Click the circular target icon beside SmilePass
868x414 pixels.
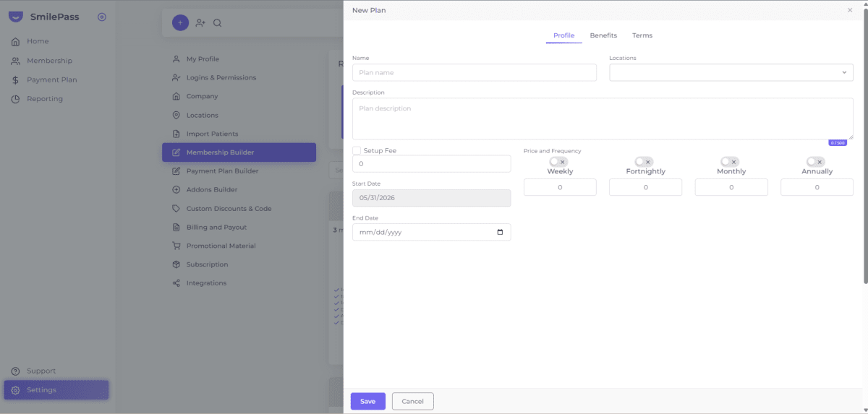coord(102,17)
